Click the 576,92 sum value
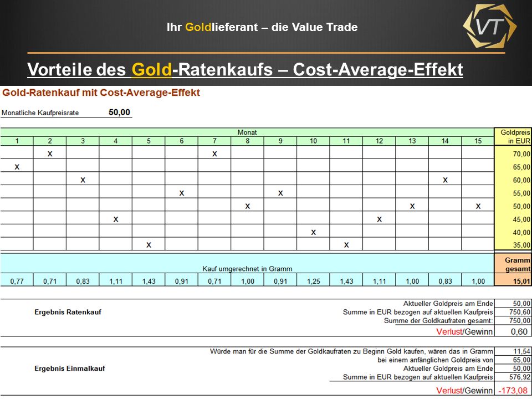The image size is (532, 399). [513, 377]
